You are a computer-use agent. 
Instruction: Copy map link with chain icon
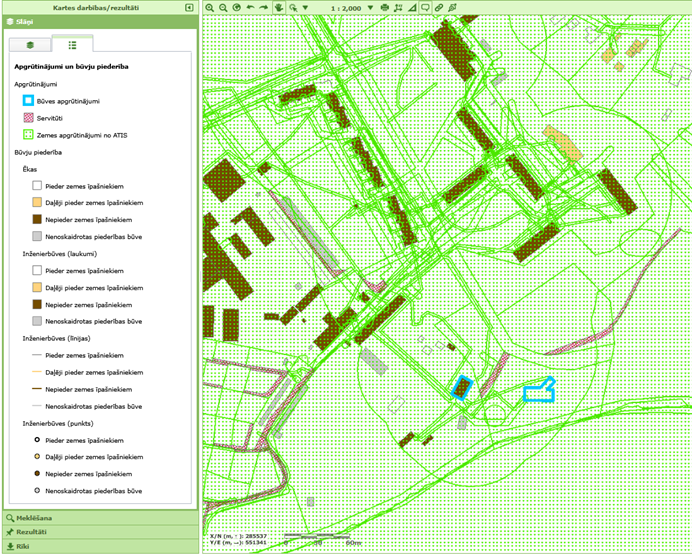point(439,7)
